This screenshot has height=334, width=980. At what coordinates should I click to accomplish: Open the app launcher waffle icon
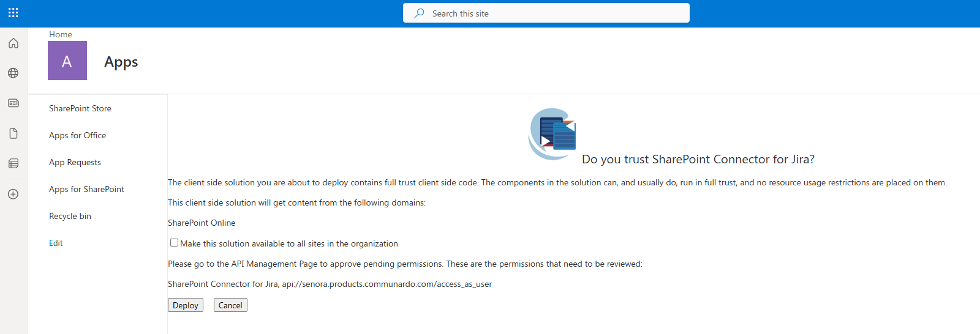click(x=13, y=13)
